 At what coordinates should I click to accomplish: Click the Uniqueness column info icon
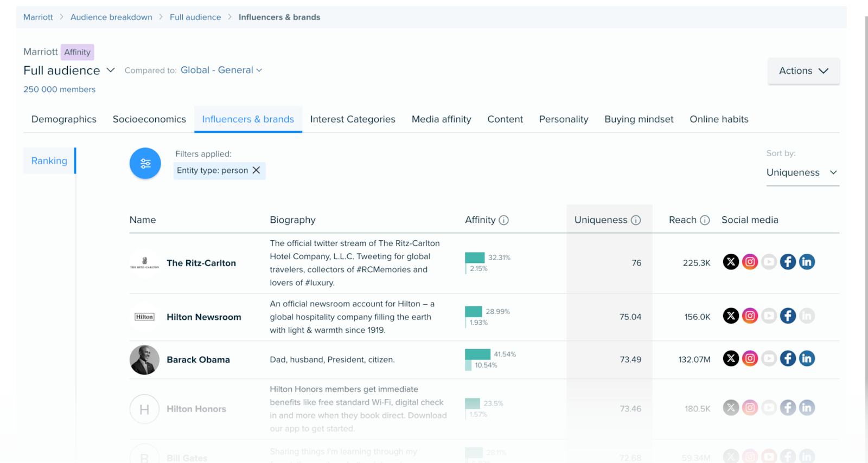636,220
